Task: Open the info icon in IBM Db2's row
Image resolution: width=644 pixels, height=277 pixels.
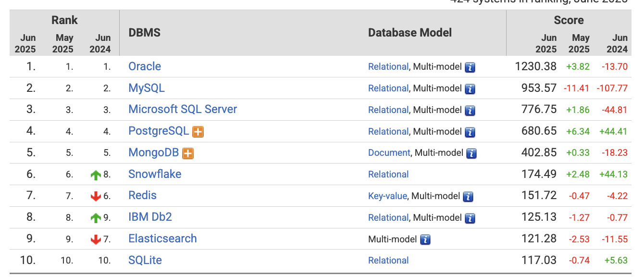Action: [470, 218]
